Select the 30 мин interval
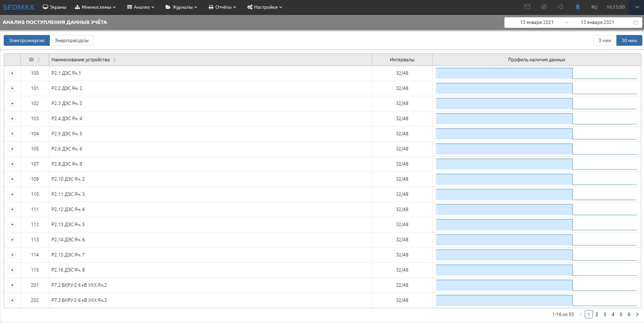644x323 pixels. click(629, 40)
